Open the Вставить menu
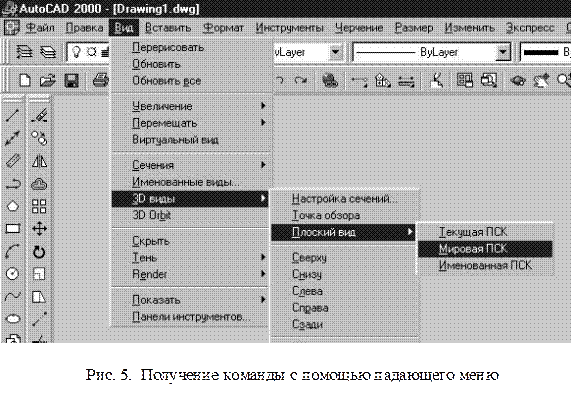Image resolution: width=582 pixels, height=412 pixels. (x=168, y=28)
